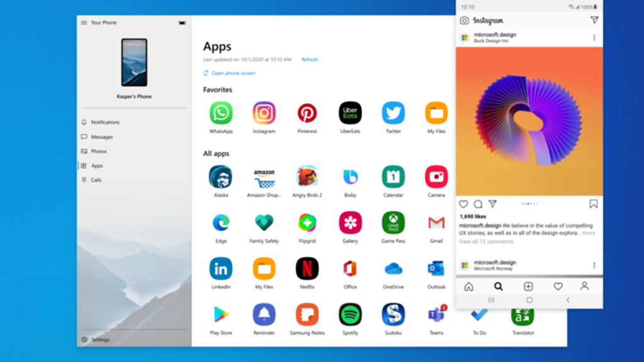Image resolution: width=644 pixels, height=362 pixels.
Task: Open My Files in Favorites row
Action: 436,113
